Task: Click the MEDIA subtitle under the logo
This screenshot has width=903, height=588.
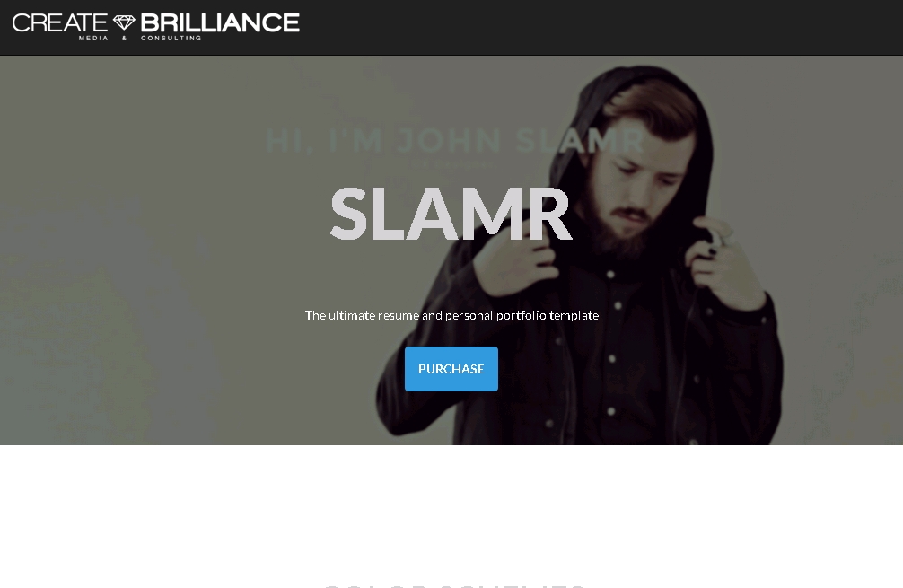Action: [x=93, y=38]
